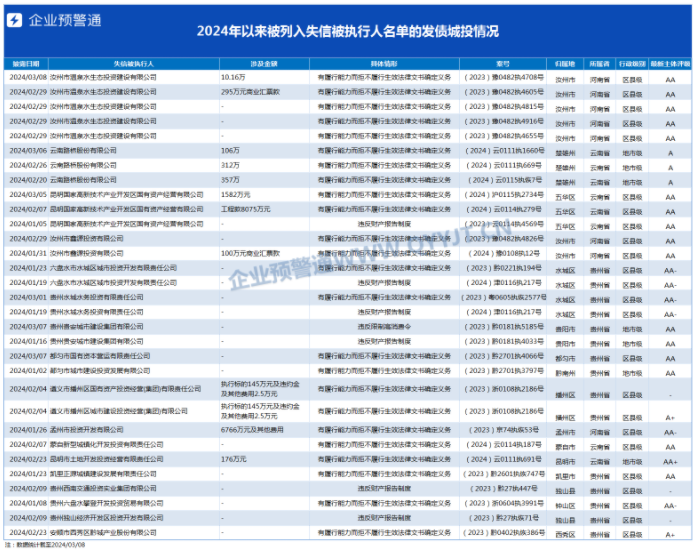The image size is (698, 552).
Task: Select the 工程款8075万元 amount cell
Action: point(245,209)
